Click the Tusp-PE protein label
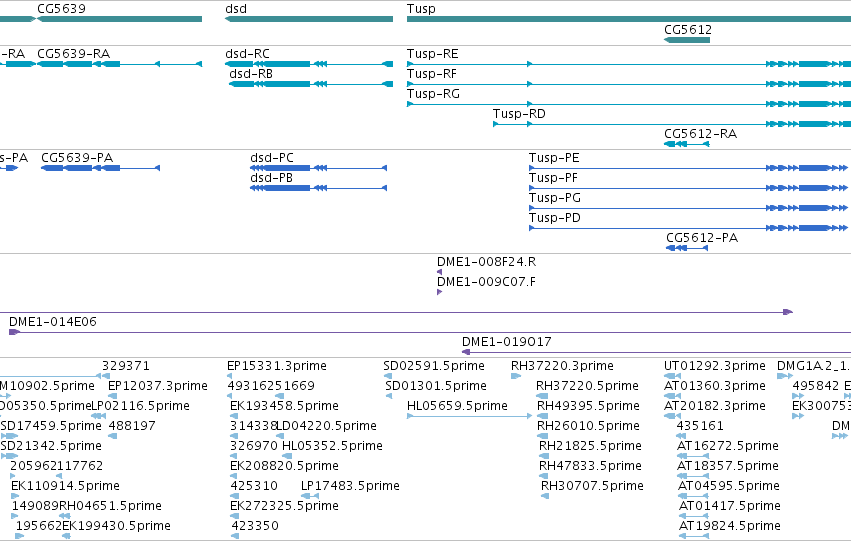This screenshot has width=851, height=541. coord(554,158)
